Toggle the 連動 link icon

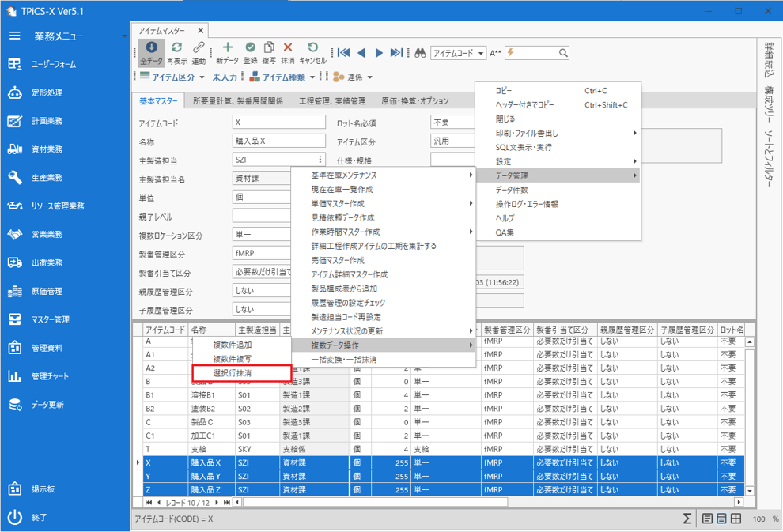click(199, 49)
